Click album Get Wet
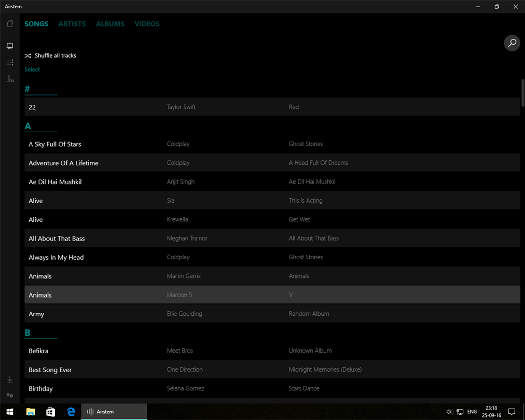 click(299, 219)
